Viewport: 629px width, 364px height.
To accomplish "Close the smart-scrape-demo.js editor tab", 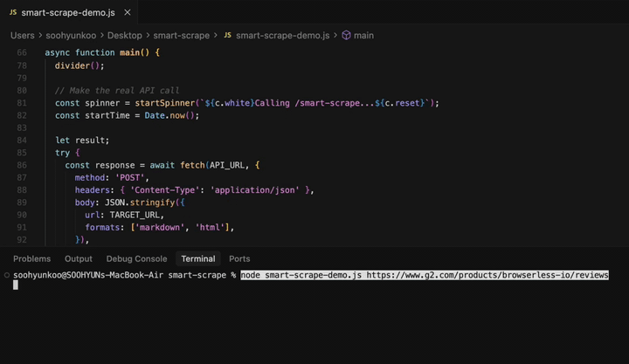I will coord(128,12).
